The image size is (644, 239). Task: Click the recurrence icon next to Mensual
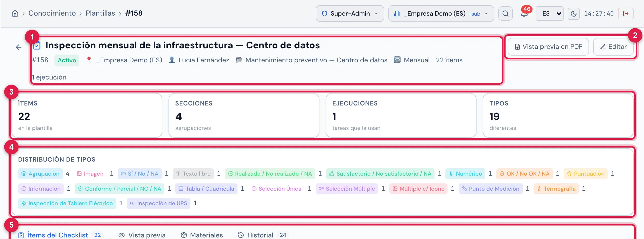click(397, 60)
